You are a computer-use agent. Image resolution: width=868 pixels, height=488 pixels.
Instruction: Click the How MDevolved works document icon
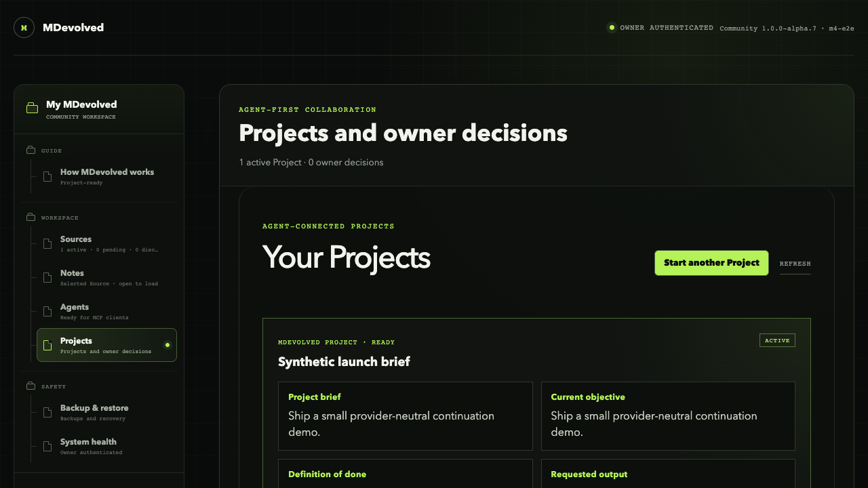47,176
